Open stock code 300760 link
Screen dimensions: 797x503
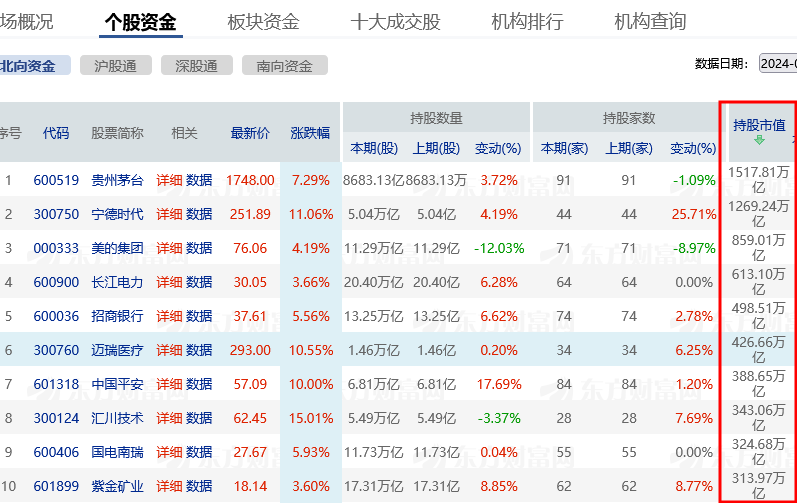pyautogui.click(x=56, y=350)
